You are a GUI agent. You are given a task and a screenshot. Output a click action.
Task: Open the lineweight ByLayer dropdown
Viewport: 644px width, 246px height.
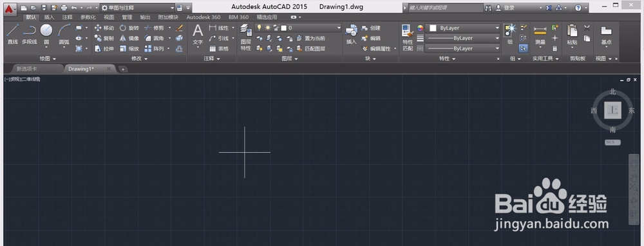pos(462,38)
